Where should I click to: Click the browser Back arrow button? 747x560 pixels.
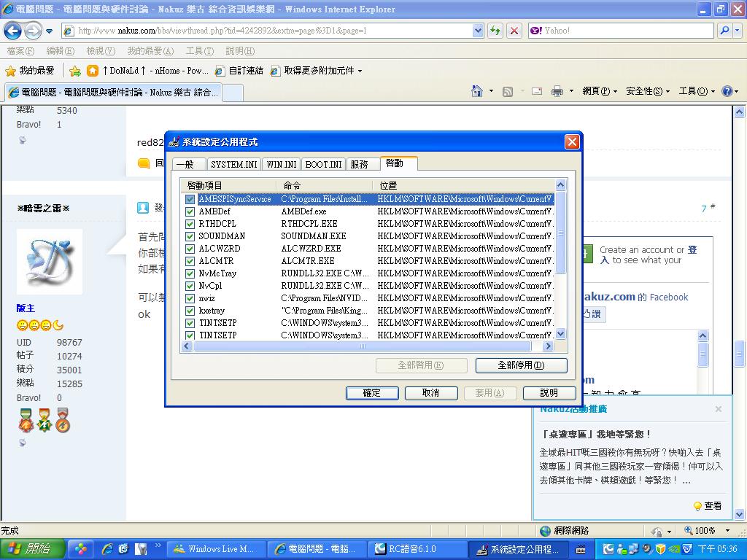click(12, 31)
